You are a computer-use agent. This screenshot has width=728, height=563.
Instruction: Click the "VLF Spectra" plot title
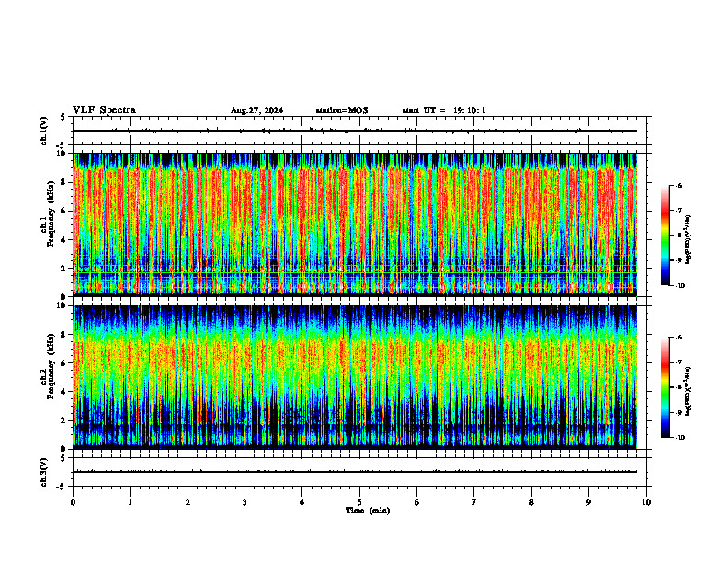(x=104, y=110)
